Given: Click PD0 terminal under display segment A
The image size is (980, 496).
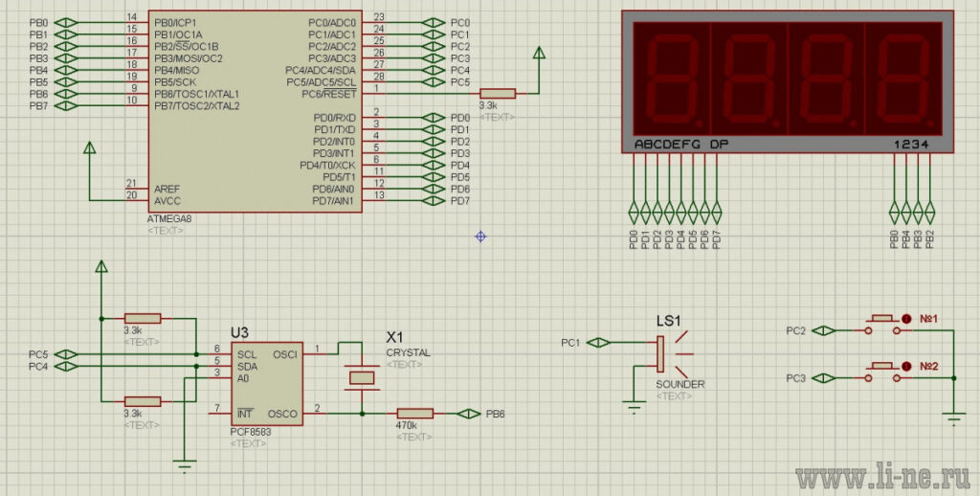Looking at the screenshot, I should click(634, 213).
